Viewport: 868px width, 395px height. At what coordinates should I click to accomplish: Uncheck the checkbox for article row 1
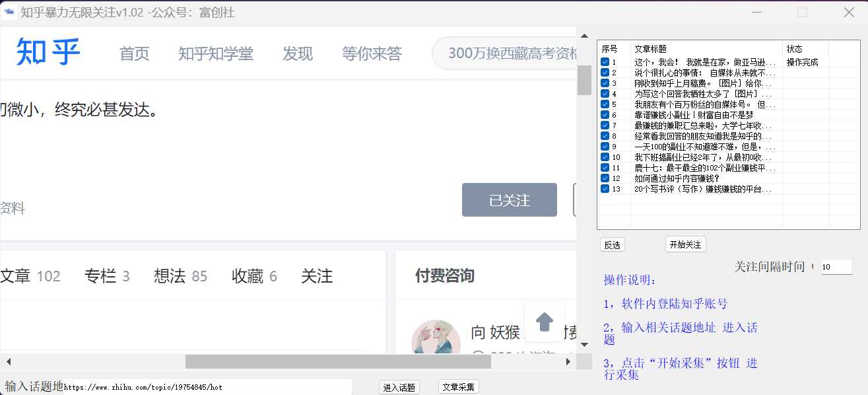(604, 61)
